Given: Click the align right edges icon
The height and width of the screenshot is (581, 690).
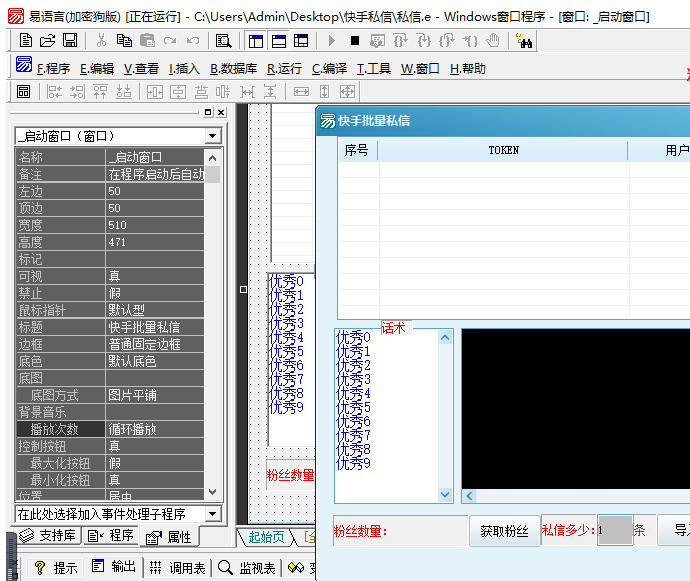Looking at the screenshot, I should click(77, 92).
